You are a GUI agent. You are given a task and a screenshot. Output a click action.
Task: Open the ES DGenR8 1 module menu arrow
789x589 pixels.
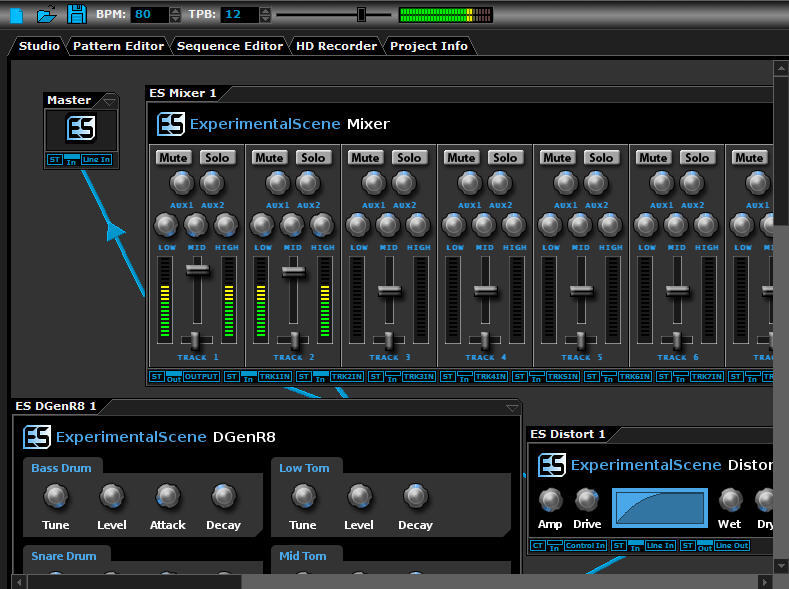512,407
